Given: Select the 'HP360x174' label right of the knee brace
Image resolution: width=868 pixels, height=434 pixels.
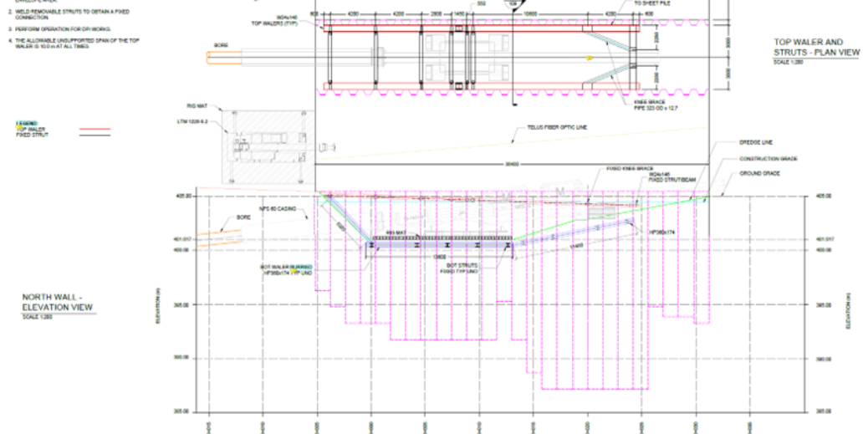Looking at the screenshot, I should pyautogui.click(x=662, y=232).
